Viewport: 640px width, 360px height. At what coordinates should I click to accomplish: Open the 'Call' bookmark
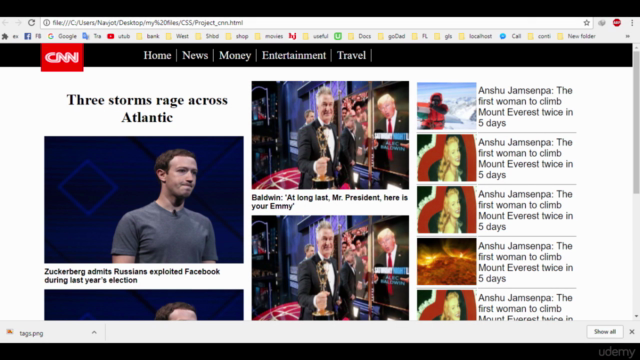(x=511, y=36)
